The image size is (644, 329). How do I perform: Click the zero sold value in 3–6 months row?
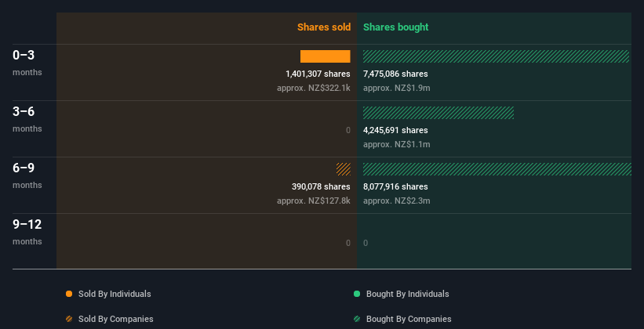pyautogui.click(x=347, y=131)
